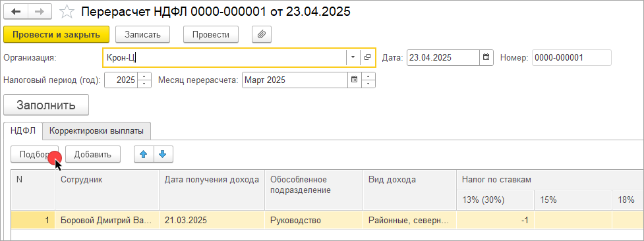Post the document with Провести
644x241 pixels.
pos(211,34)
